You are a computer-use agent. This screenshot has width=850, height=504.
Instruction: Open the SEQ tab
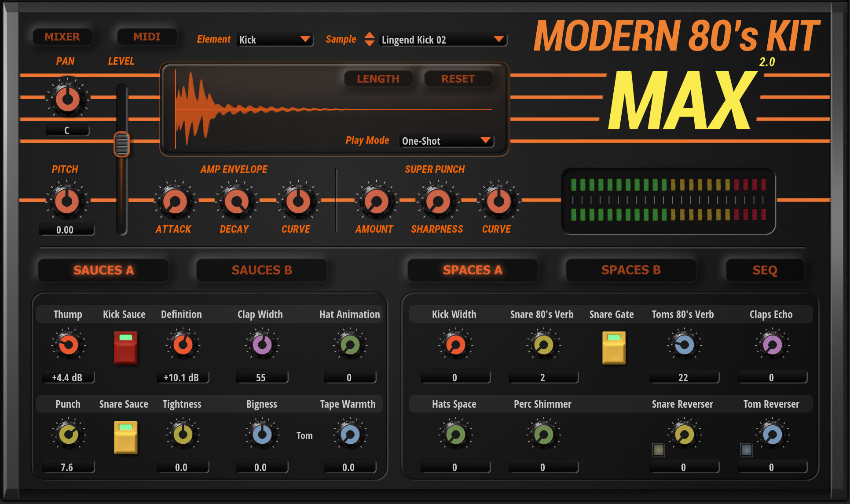click(x=765, y=270)
